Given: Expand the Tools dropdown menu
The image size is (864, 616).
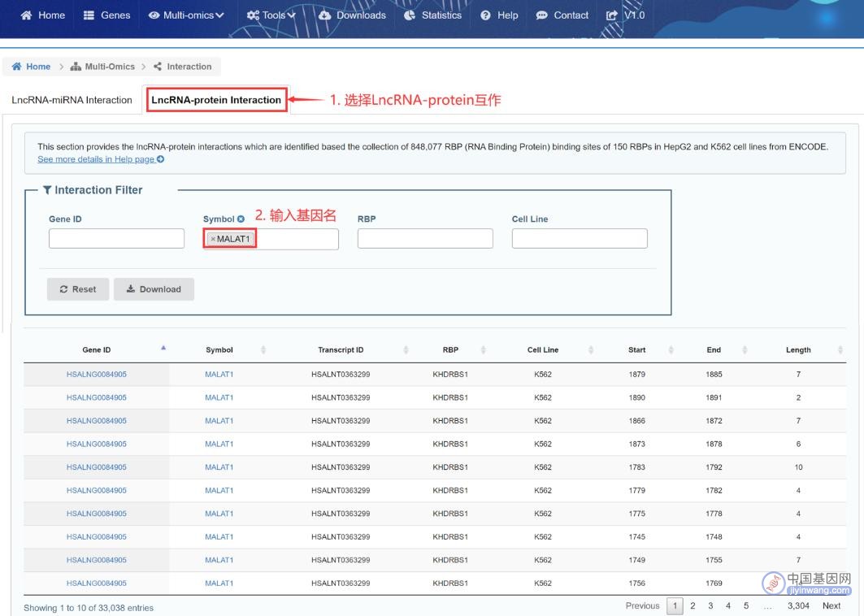Looking at the screenshot, I should pyautogui.click(x=271, y=15).
